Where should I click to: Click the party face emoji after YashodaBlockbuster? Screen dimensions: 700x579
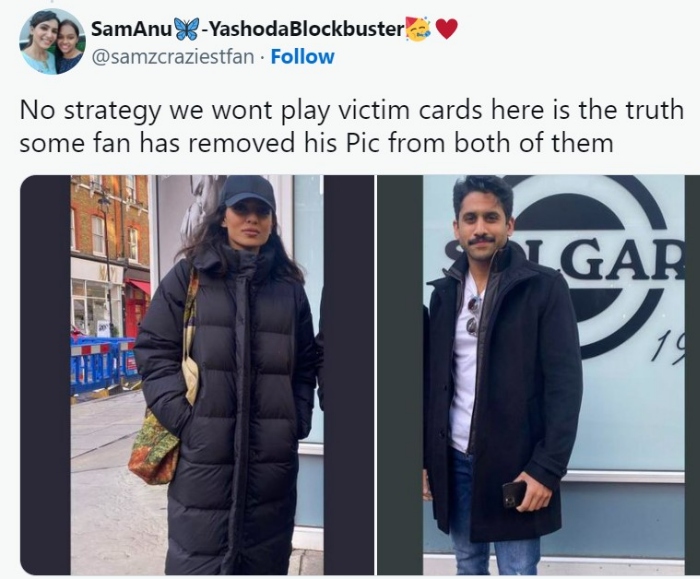click(x=417, y=28)
